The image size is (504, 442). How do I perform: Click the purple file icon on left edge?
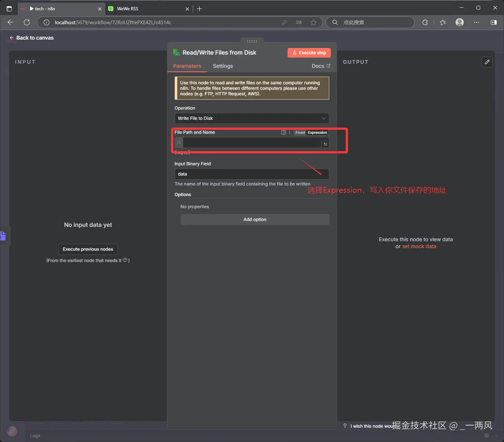(x=3, y=236)
